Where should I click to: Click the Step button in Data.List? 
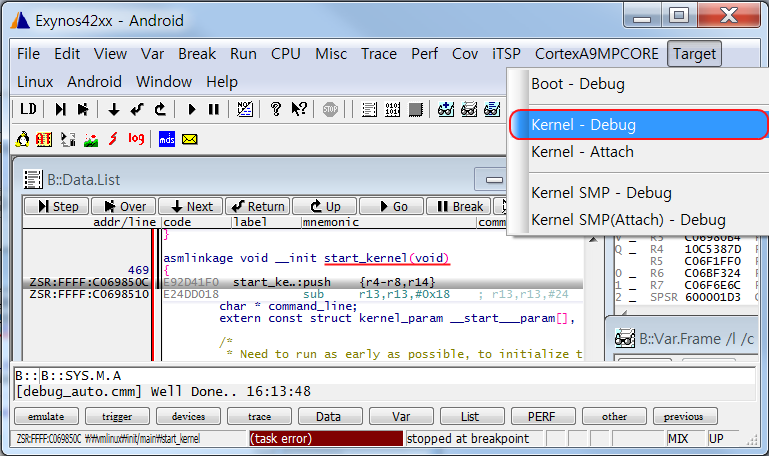point(56,206)
